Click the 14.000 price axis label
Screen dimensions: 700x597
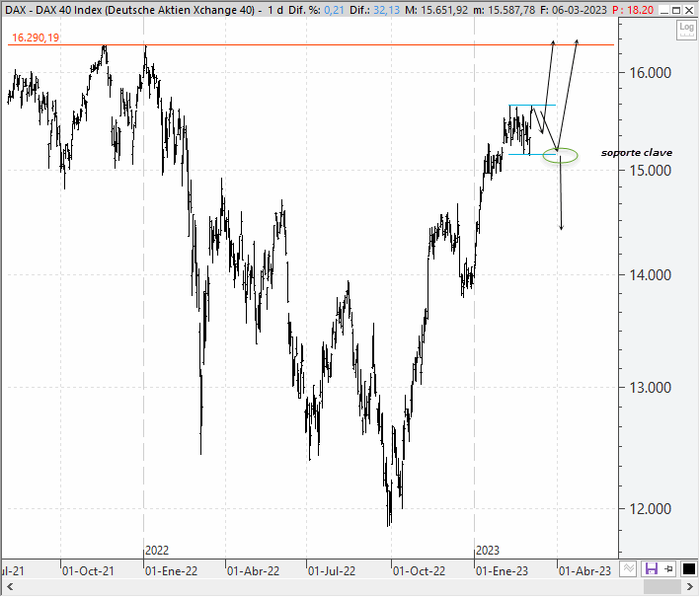click(650, 275)
